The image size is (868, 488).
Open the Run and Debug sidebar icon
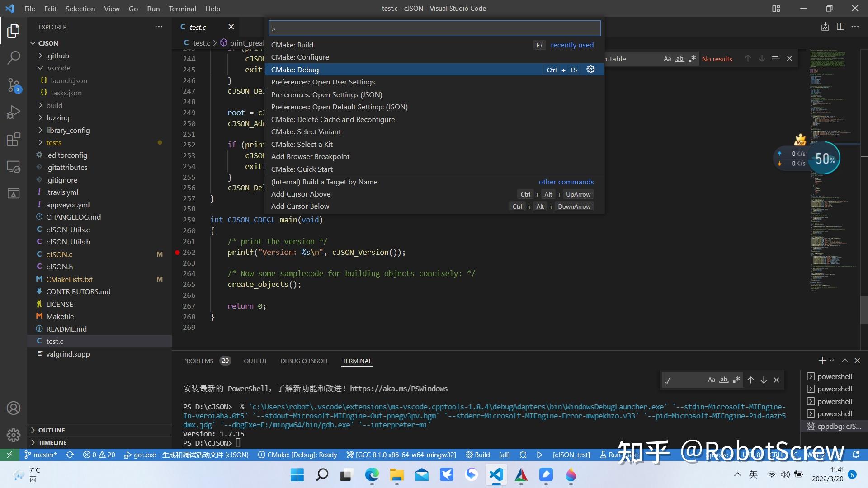click(x=13, y=112)
